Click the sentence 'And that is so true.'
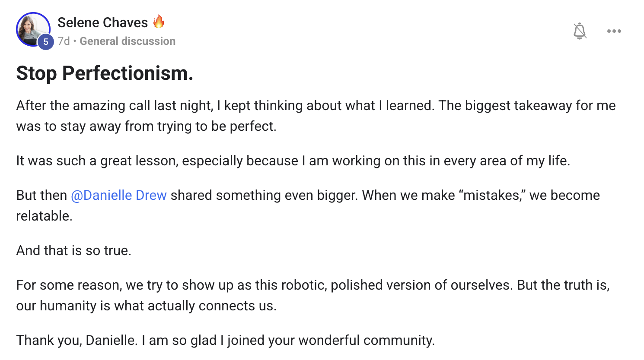 pyautogui.click(x=73, y=250)
